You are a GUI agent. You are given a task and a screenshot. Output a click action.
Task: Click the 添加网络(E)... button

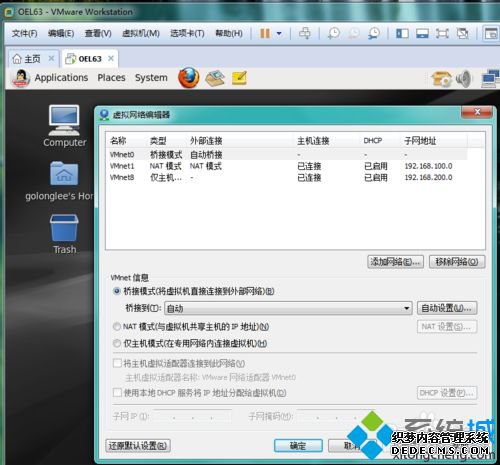395,262
